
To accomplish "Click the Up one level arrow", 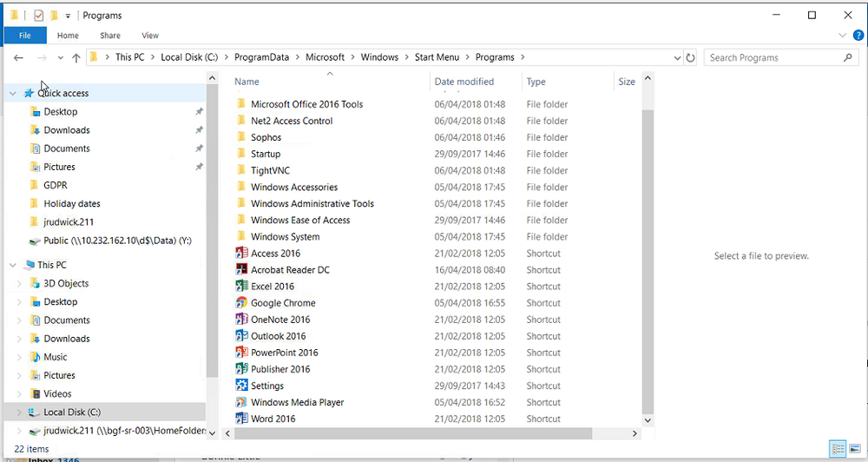I will tap(76, 57).
